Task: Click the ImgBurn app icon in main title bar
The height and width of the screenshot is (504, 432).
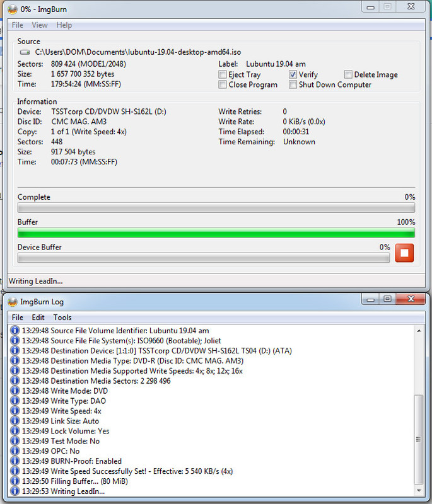Action: pyautogui.click(x=13, y=9)
